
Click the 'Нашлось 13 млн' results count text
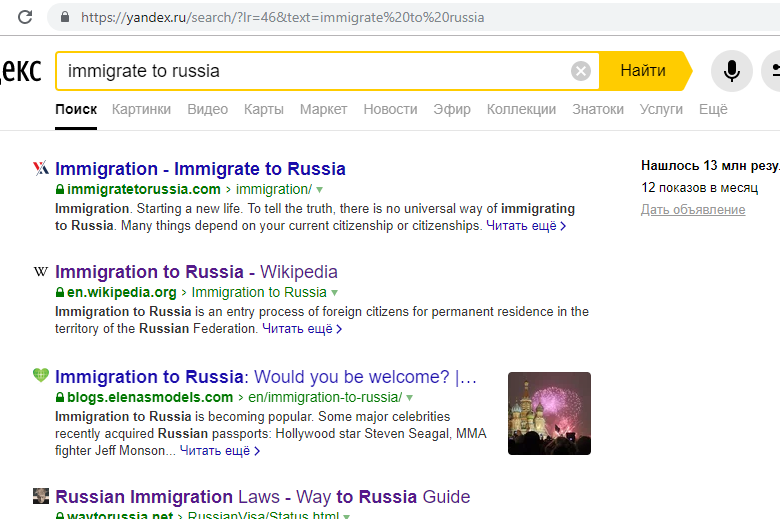click(x=710, y=166)
